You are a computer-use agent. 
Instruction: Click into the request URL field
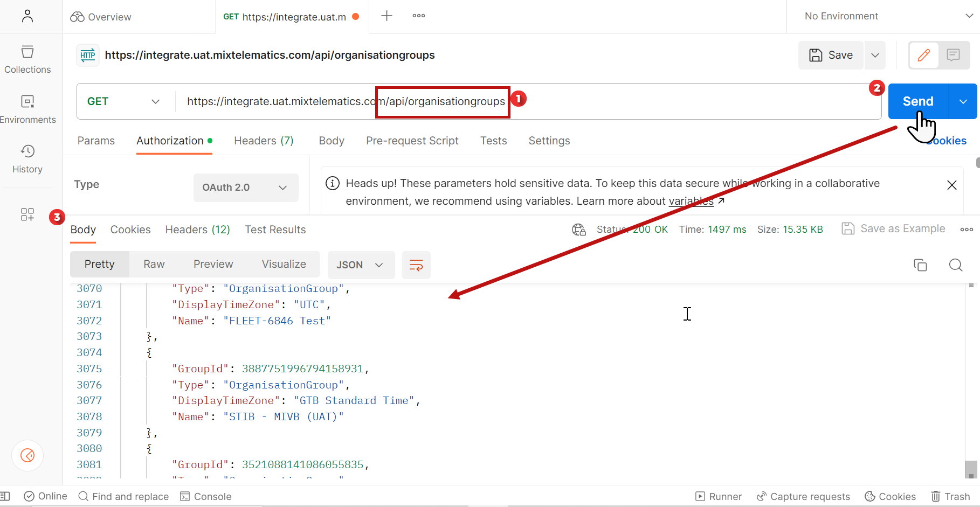(528, 101)
